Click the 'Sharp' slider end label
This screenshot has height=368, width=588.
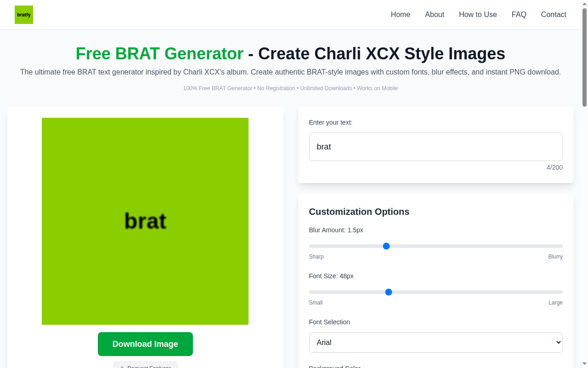click(x=317, y=257)
